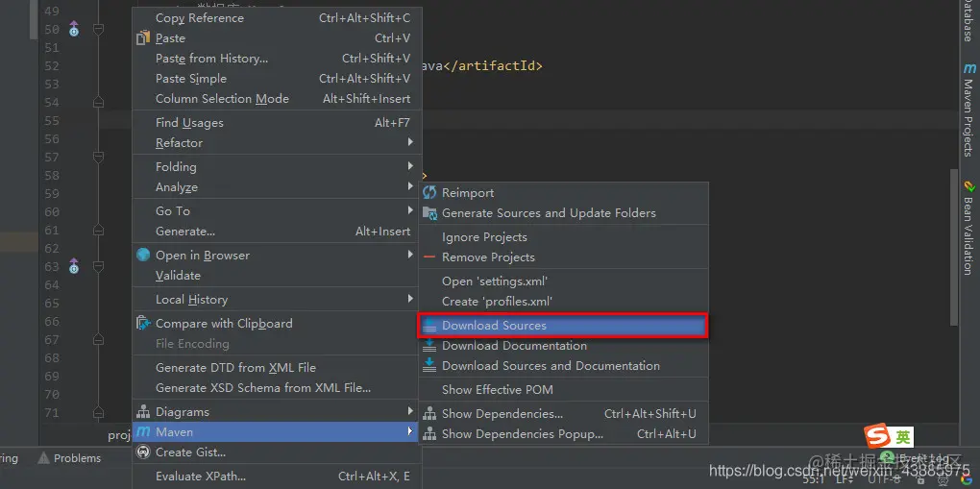Select Validate in the context menu

(277, 275)
